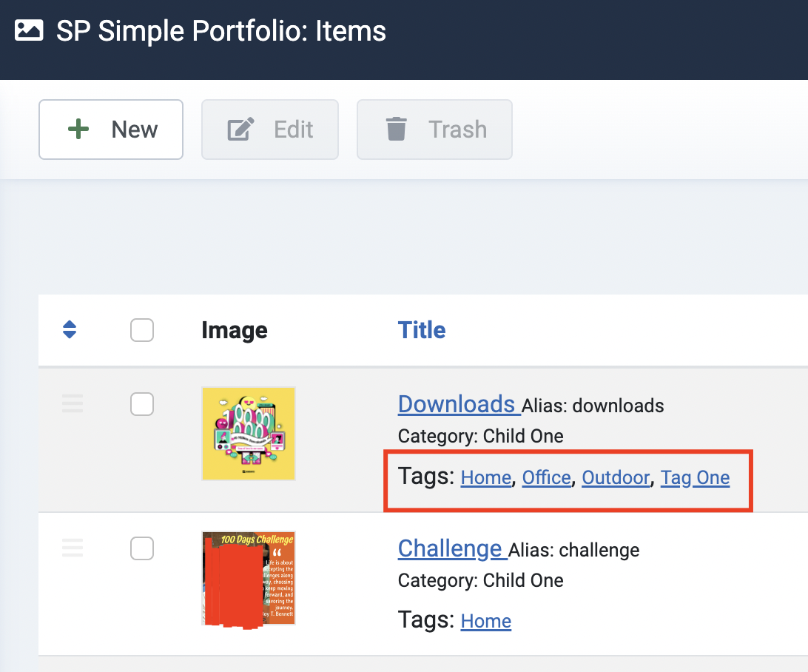Sort the list by Title column
Viewport: 808px width, 672px height.
(422, 330)
